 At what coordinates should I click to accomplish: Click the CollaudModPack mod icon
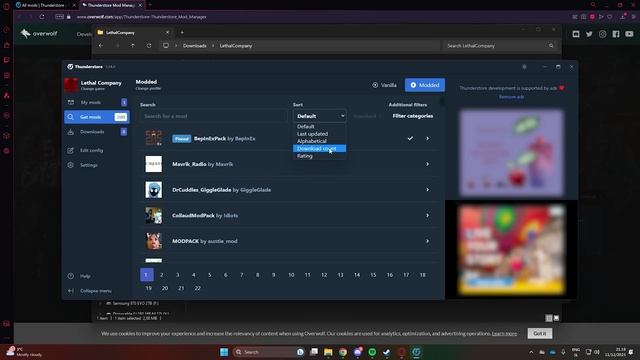click(x=153, y=216)
